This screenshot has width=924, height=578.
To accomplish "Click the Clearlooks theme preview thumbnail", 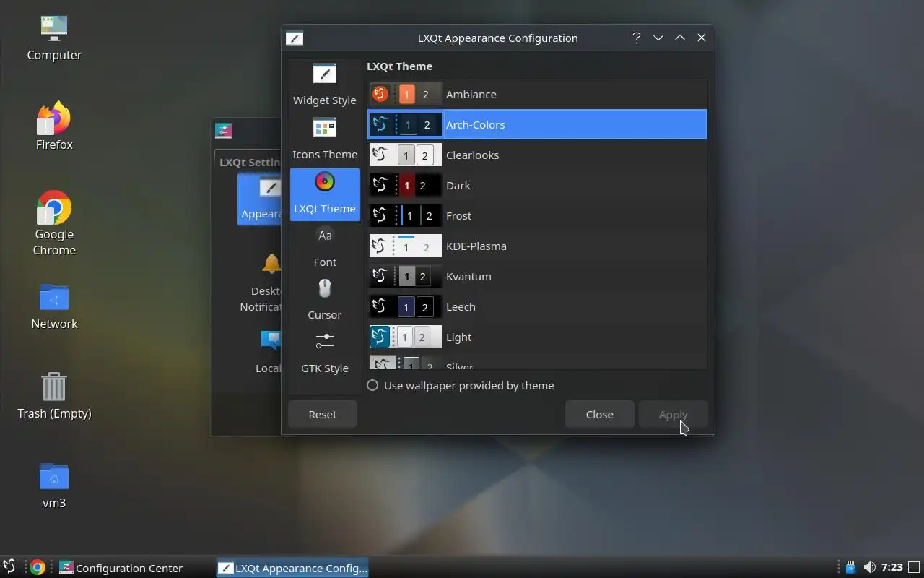I will point(405,155).
